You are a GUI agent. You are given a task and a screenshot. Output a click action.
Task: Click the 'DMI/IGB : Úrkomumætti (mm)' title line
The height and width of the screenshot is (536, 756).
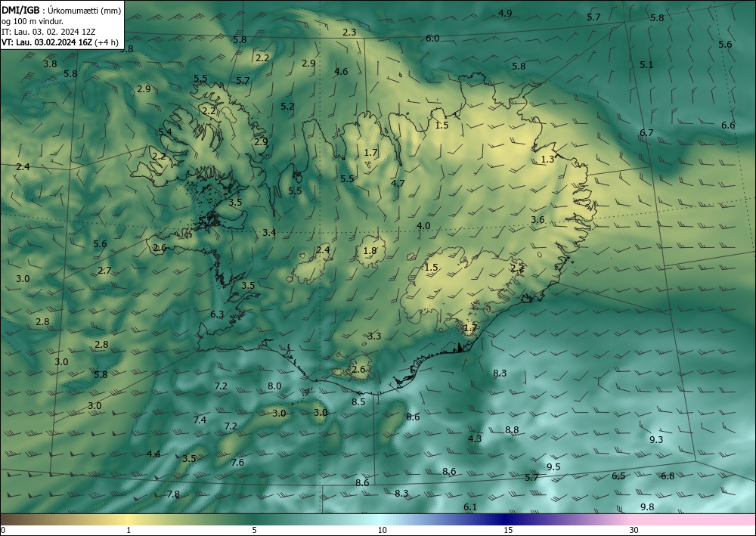61,11
